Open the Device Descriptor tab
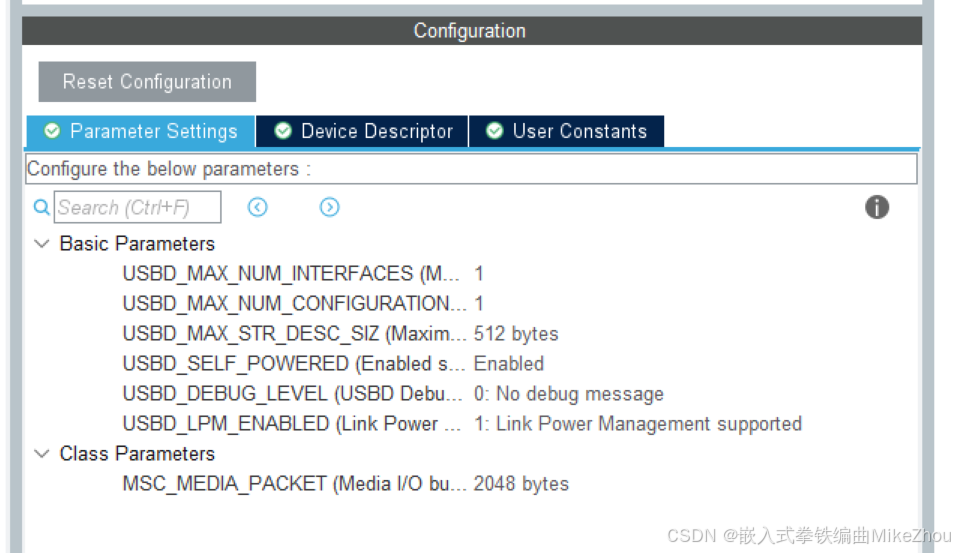 point(362,131)
